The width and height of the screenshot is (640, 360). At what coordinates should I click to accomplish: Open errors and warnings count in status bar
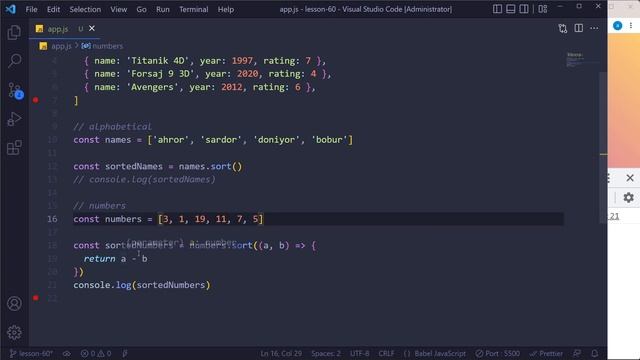pos(96,353)
